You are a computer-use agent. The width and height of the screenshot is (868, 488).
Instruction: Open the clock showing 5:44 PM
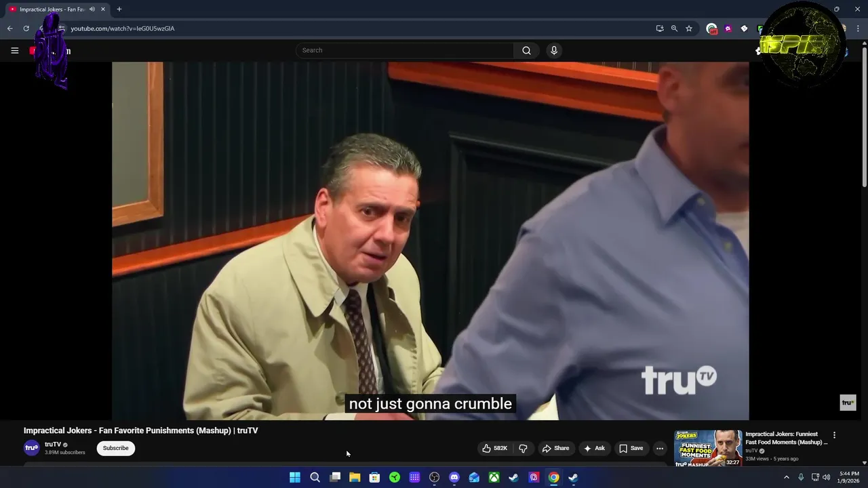849,477
